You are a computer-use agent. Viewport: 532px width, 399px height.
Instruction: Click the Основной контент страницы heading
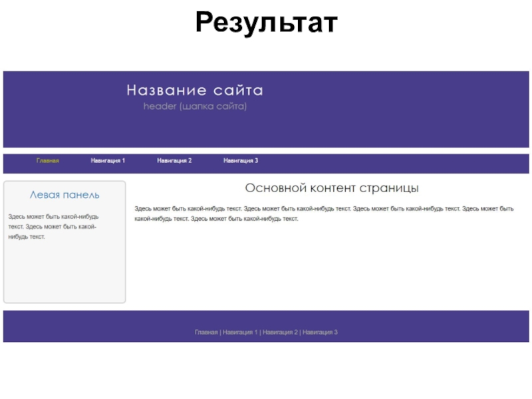[x=332, y=188]
